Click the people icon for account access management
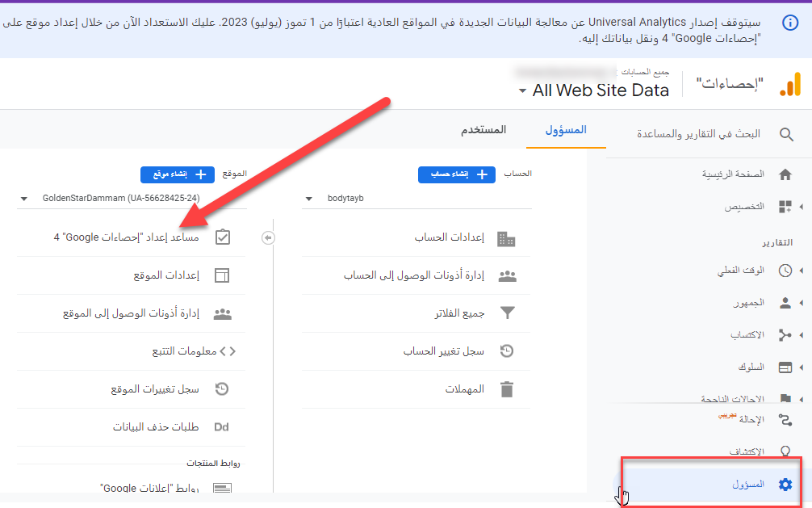 (x=507, y=276)
